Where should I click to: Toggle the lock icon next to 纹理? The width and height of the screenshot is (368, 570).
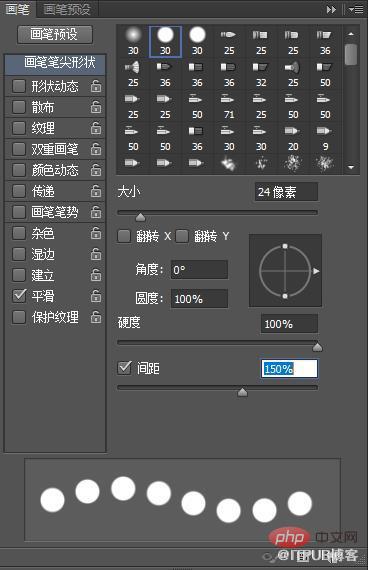(96, 128)
